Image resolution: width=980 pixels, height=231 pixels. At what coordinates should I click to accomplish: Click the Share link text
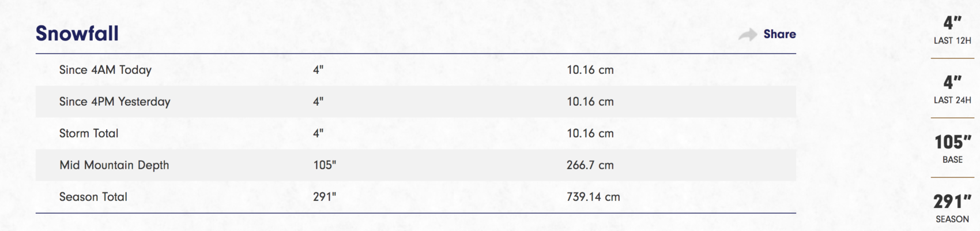(779, 34)
